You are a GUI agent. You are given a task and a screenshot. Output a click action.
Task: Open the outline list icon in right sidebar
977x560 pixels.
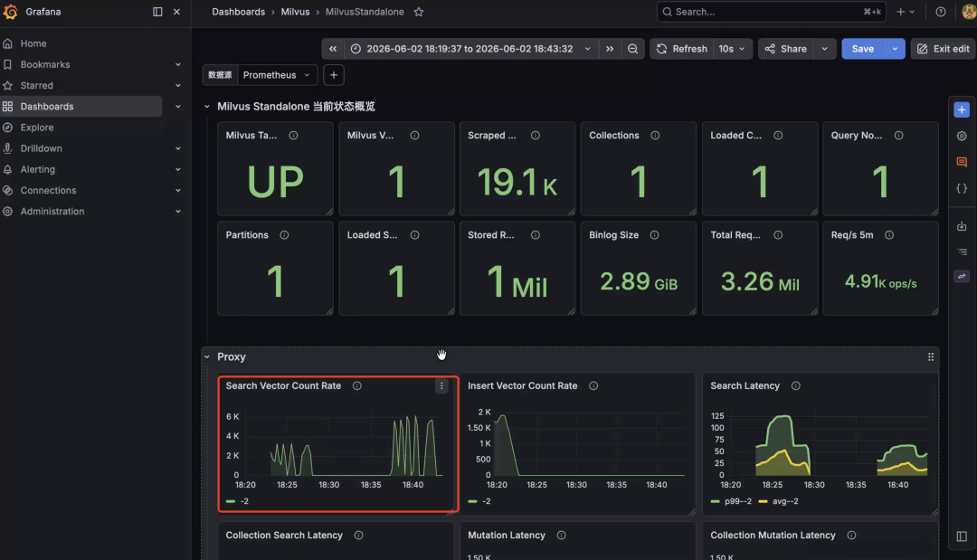pos(962,252)
